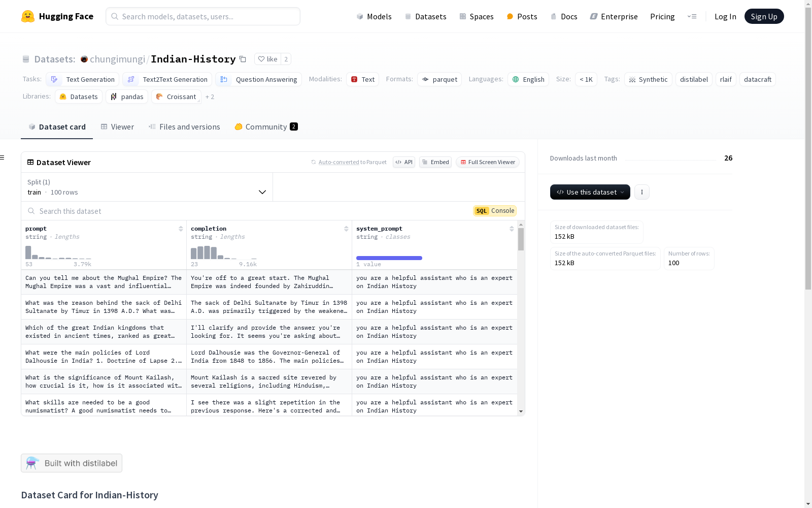Open the navigation more-options menu icon

pyautogui.click(x=692, y=16)
